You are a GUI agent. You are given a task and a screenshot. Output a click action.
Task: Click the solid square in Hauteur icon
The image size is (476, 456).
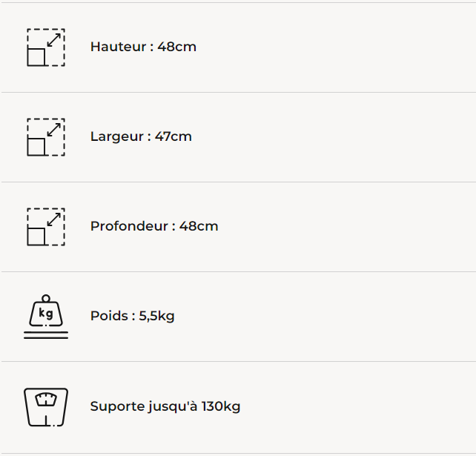tap(36, 57)
